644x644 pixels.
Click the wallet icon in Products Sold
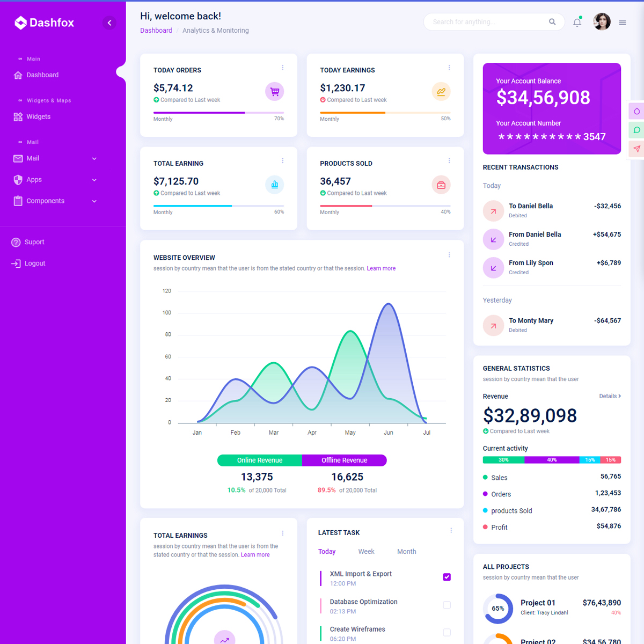click(x=441, y=185)
